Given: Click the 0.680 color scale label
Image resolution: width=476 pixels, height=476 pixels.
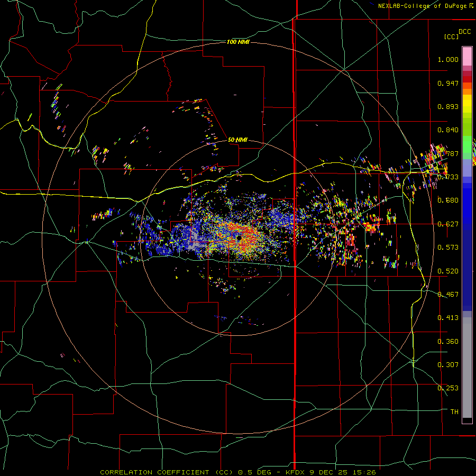Looking at the screenshot, I should 448,200.
